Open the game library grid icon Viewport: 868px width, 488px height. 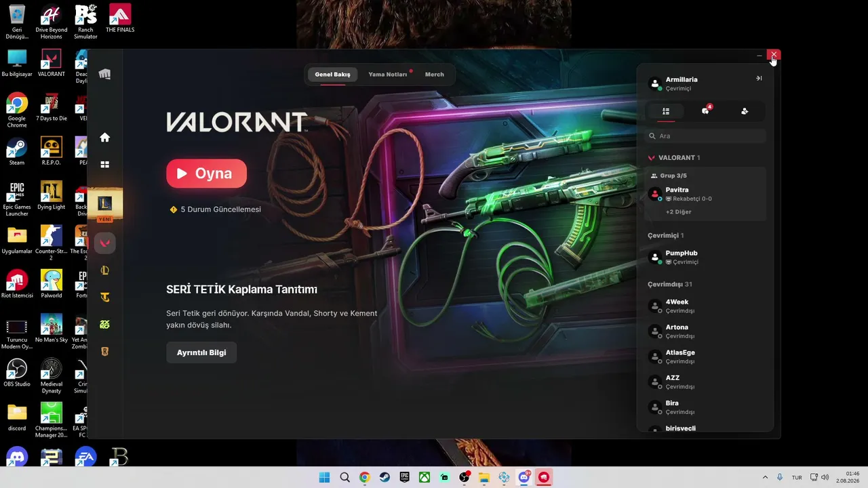click(x=105, y=164)
